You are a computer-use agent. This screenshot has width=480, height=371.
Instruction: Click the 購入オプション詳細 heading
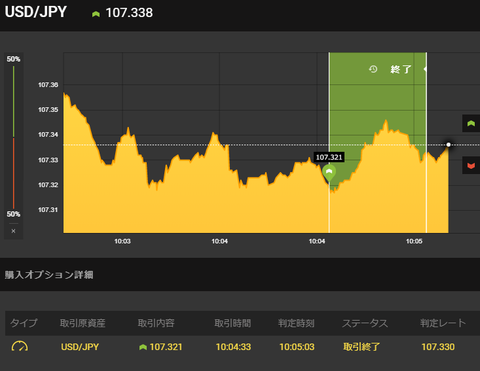(49, 275)
